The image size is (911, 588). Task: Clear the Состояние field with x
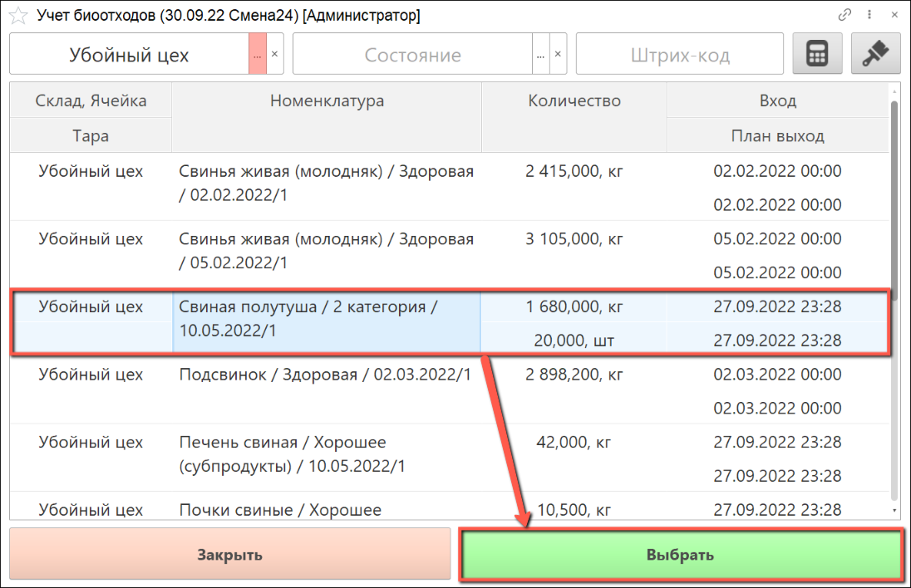pos(558,55)
